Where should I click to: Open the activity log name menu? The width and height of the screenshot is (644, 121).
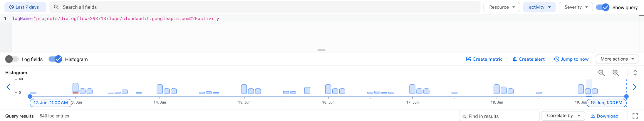click(539, 7)
